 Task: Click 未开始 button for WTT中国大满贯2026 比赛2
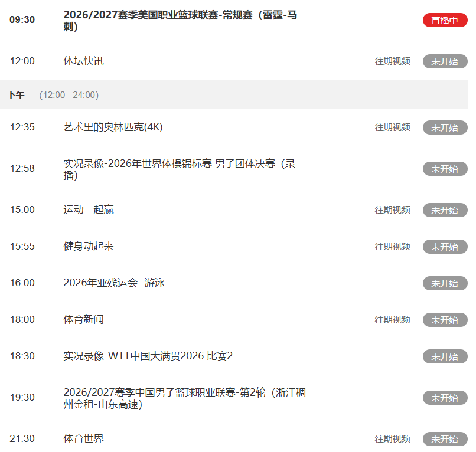(445, 356)
